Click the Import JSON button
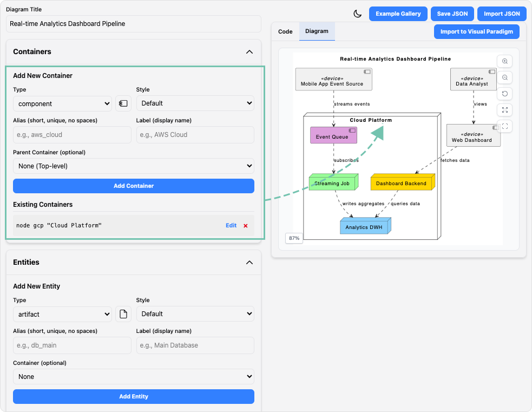Screen dimensions: 532x412 [502, 14]
